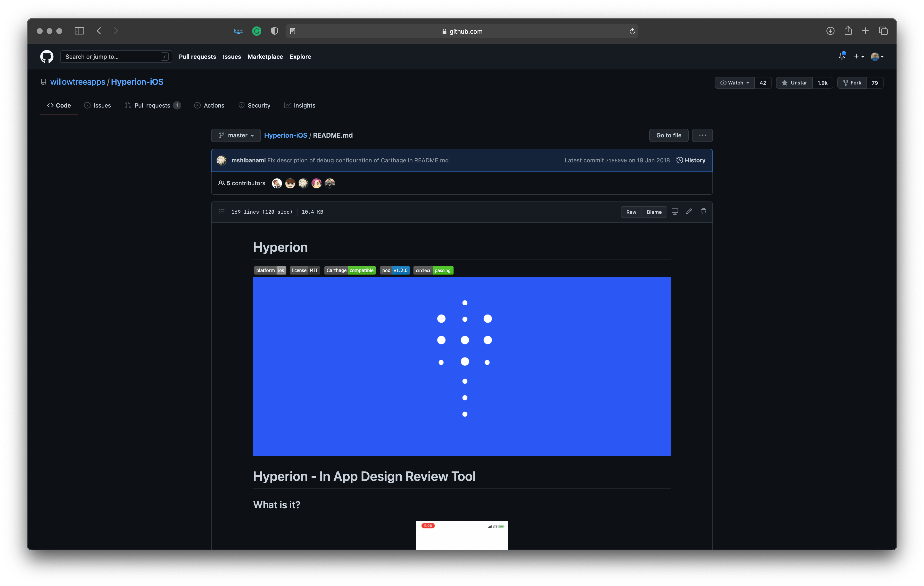Open commit hash 7185090
Image resolution: width=924 pixels, height=586 pixels.
(x=616, y=160)
